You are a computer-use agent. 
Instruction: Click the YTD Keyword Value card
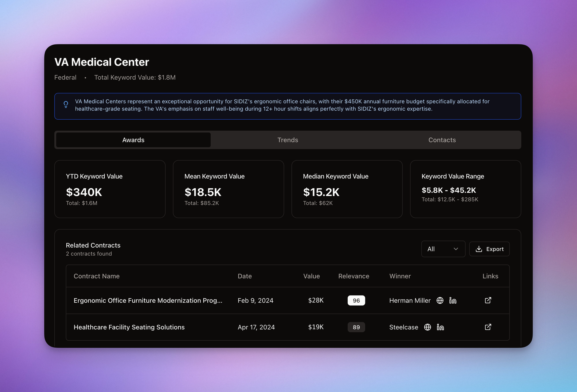[x=110, y=189]
